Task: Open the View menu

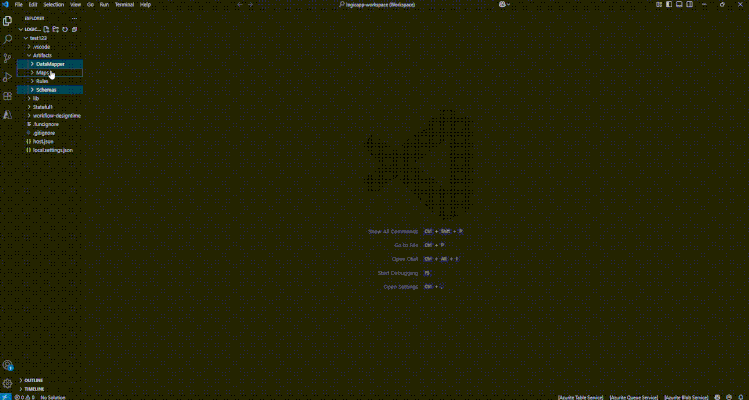Action: pos(75,4)
